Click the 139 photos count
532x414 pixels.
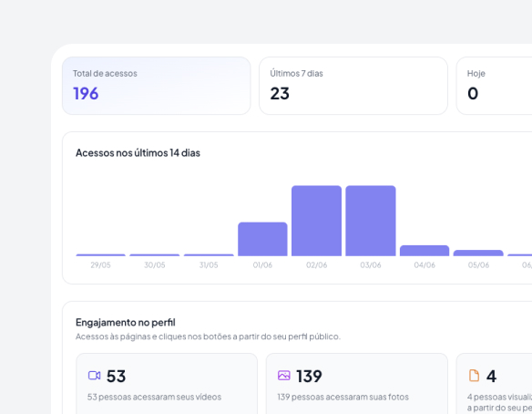click(309, 376)
